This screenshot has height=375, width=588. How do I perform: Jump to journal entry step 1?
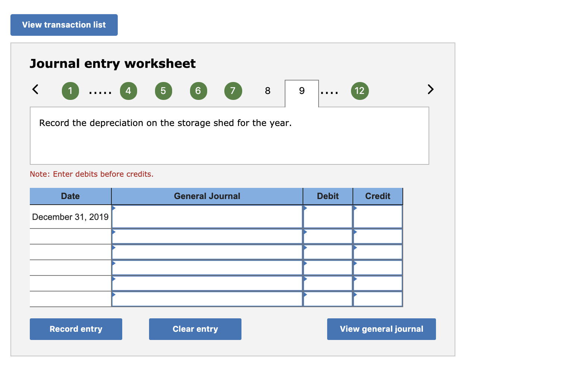pos(70,91)
